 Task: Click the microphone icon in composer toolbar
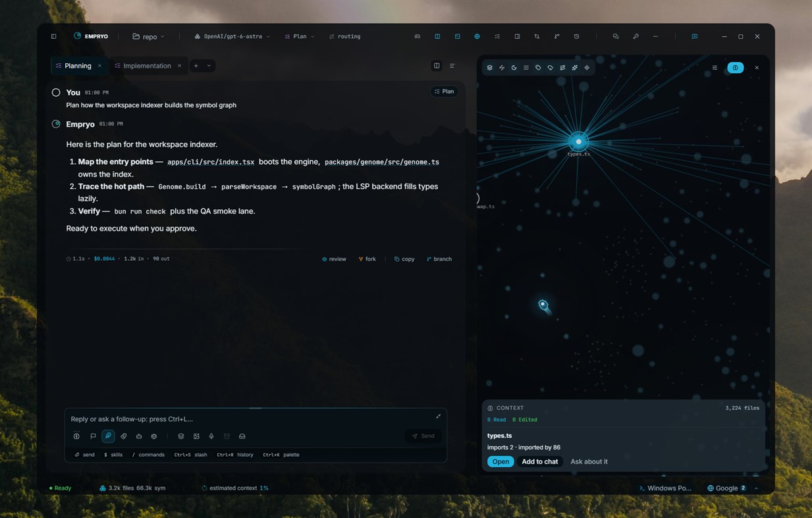coord(211,436)
